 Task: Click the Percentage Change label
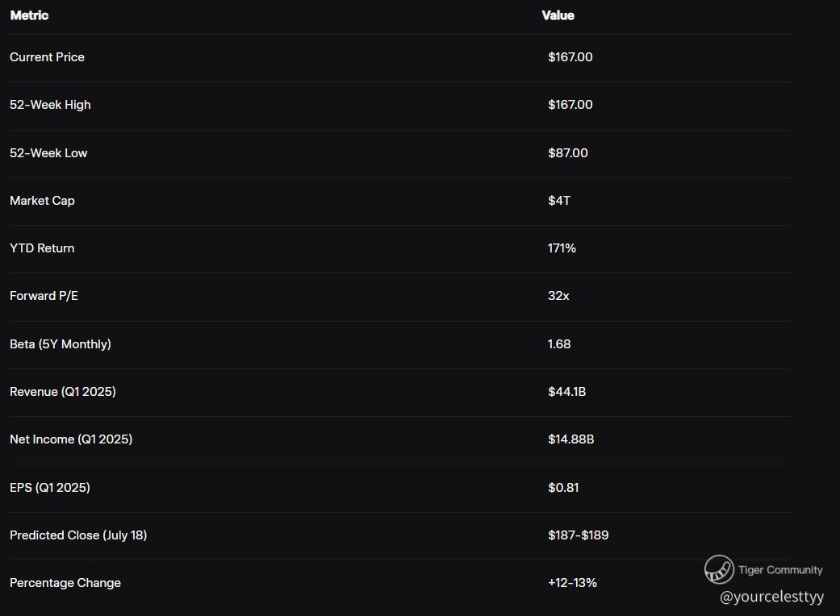click(65, 583)
